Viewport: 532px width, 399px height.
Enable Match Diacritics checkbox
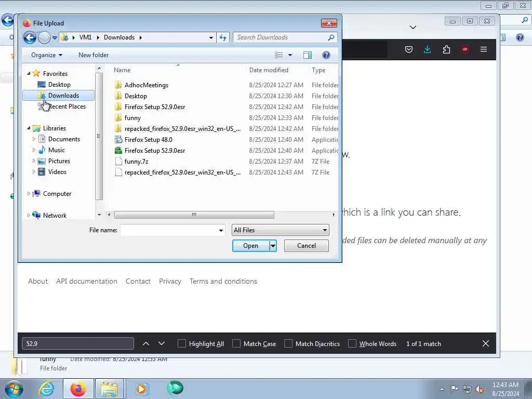(288, 344)
